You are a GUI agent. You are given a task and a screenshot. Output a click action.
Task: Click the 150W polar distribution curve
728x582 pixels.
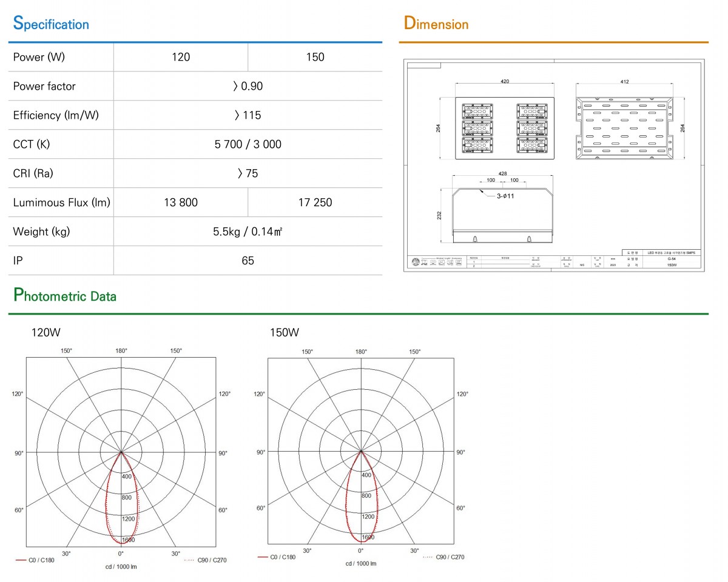(362, 497)
